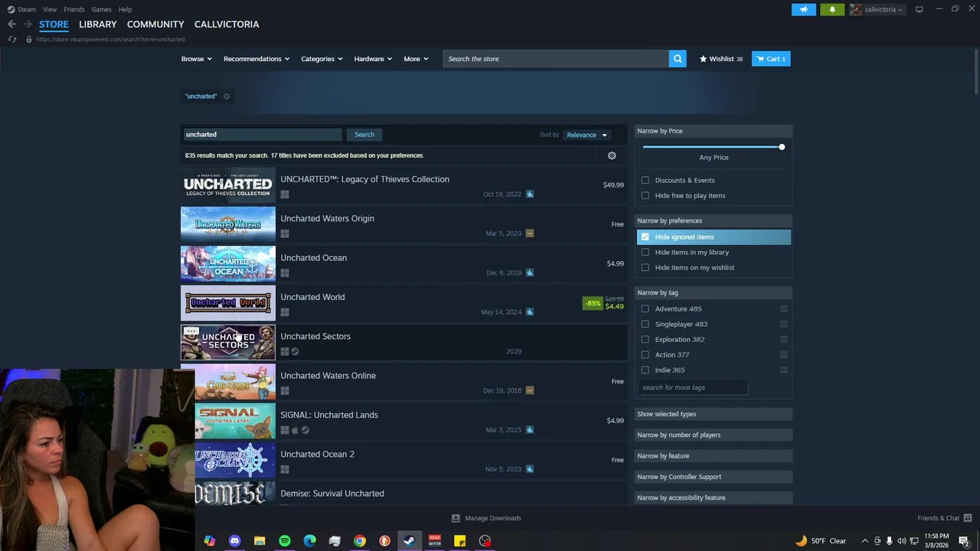Open the green notifications bell
The height and width of the screenshot is (551, 980).
832,9
